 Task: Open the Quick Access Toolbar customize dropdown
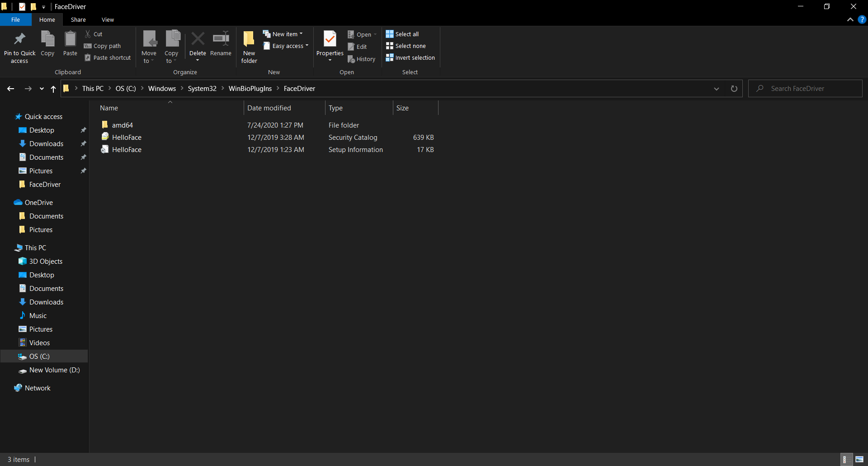point(44,7)
